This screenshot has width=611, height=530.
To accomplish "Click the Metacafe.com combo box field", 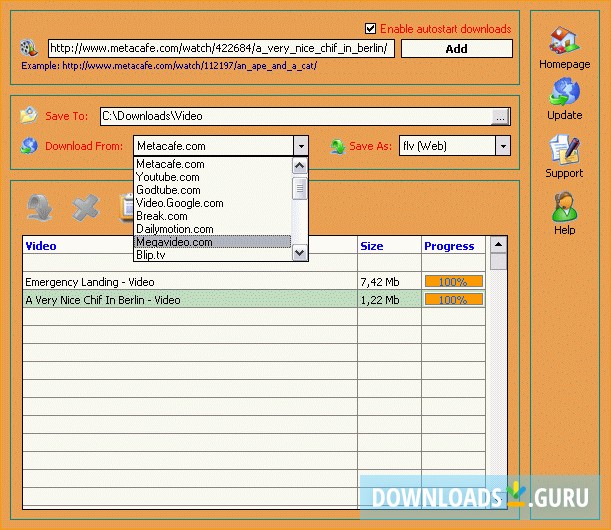I will (x=214, y=146).
